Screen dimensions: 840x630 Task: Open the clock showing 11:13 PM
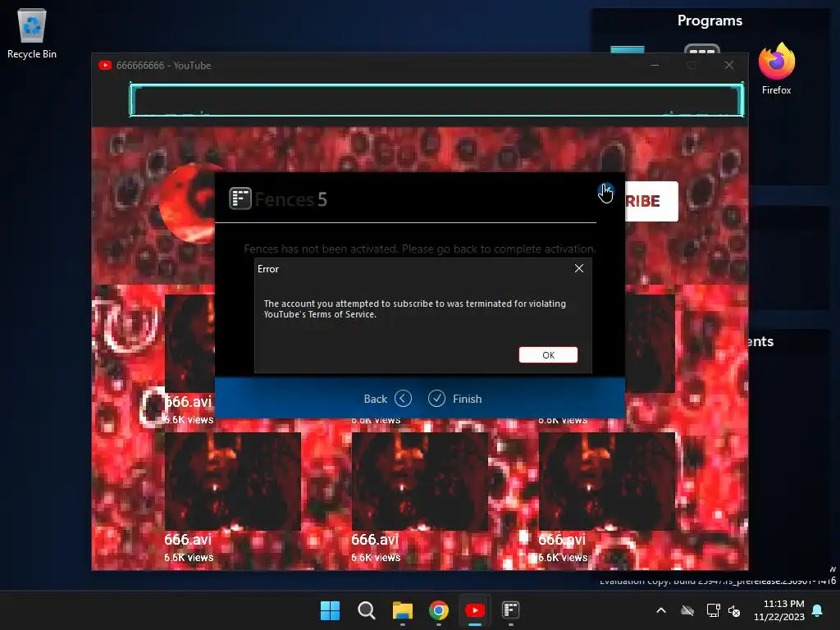[779, 610]
